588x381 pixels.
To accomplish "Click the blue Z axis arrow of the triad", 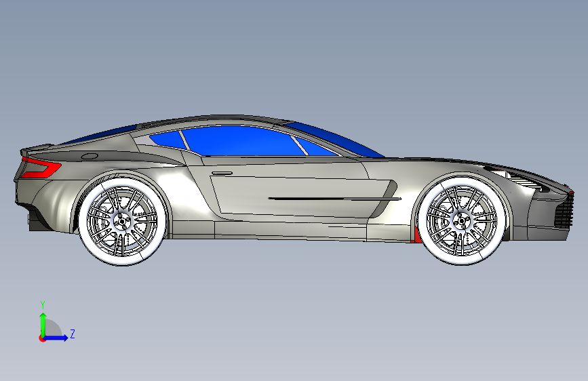I will coord(56,338).
